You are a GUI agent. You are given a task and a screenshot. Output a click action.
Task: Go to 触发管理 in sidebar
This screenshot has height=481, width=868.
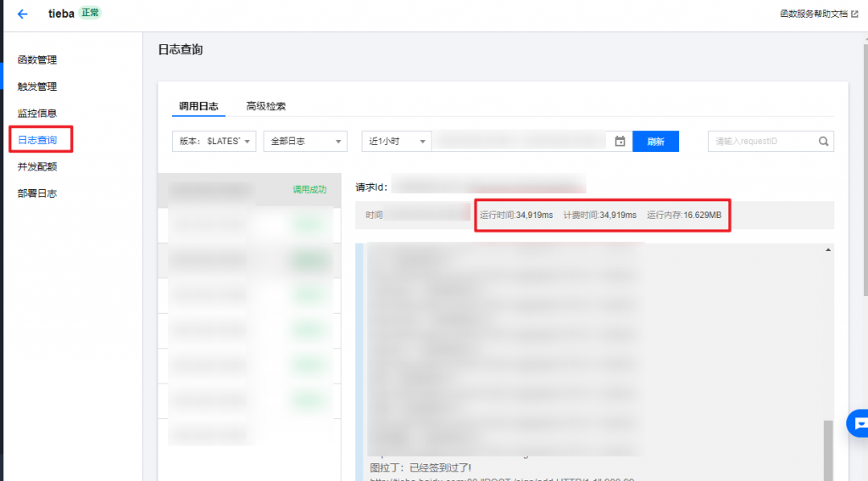point(37,87)
